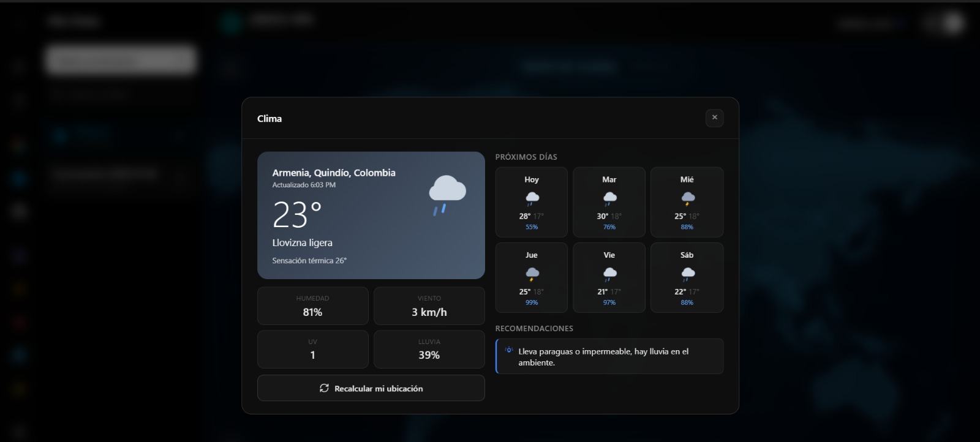
Task: Click the 55% rain chance under Hoy
Action: 532,227
